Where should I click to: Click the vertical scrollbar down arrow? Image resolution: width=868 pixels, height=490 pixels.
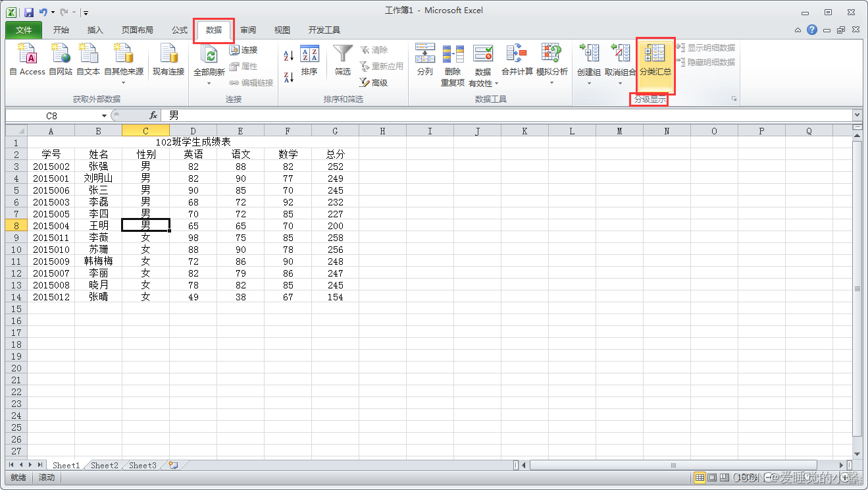coord(857,454)
